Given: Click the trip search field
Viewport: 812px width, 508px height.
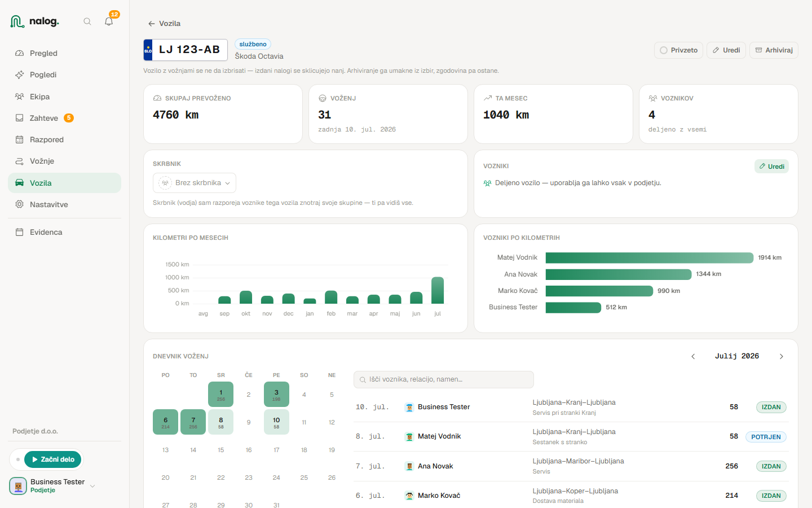Looking at the screenshot, I should [444, 379].
